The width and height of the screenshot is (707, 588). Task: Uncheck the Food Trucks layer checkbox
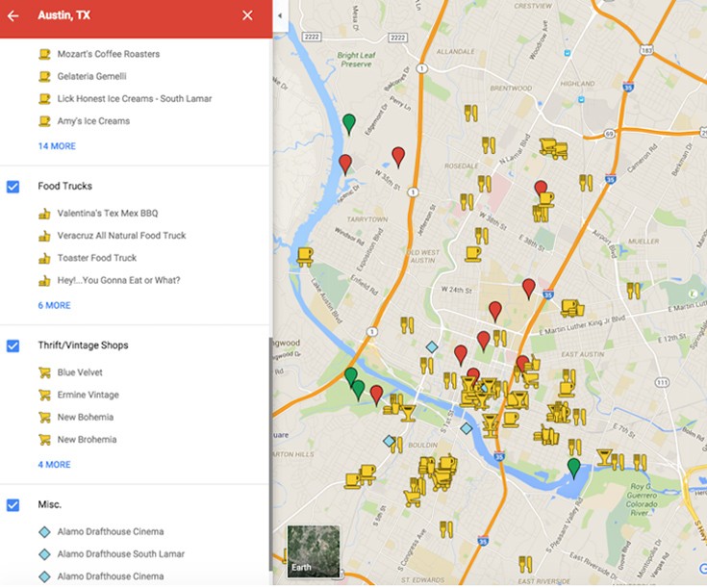click(13, 186)
